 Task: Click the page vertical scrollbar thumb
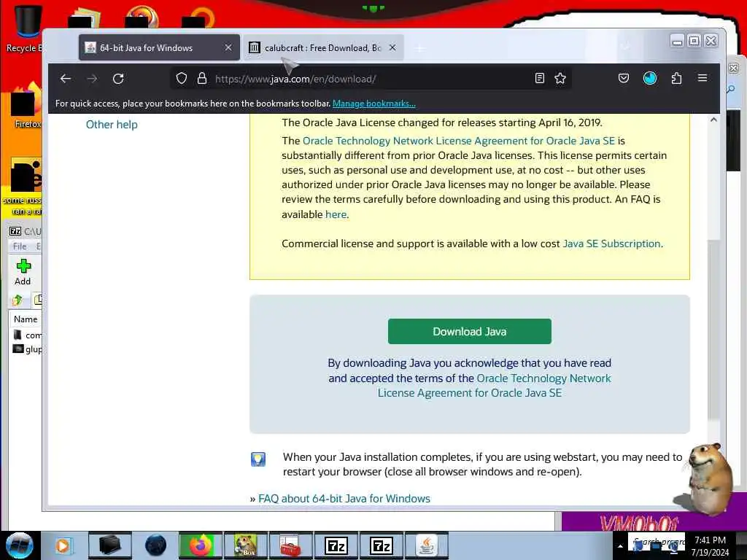coord(713,330)
